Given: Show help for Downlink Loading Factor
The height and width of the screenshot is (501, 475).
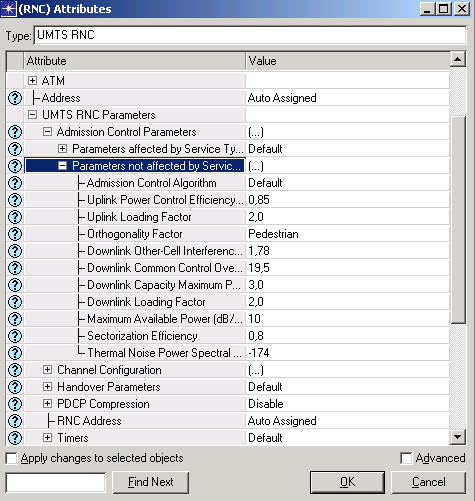Looking at the screenshot, I should click(15, 302).
